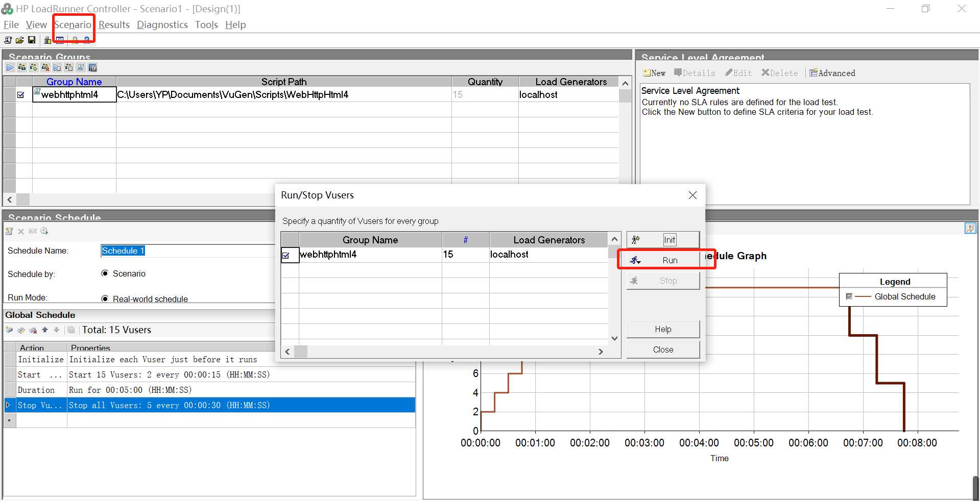Click the group Details icon with table
This screenshot has height=501, width=980.
[x=69, y=67]
